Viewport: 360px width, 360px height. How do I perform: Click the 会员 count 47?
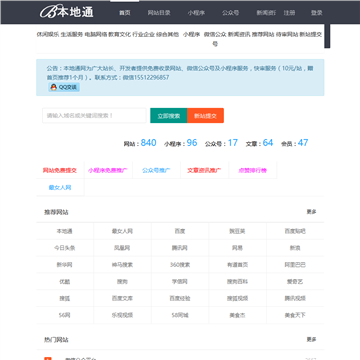[303, 143]
